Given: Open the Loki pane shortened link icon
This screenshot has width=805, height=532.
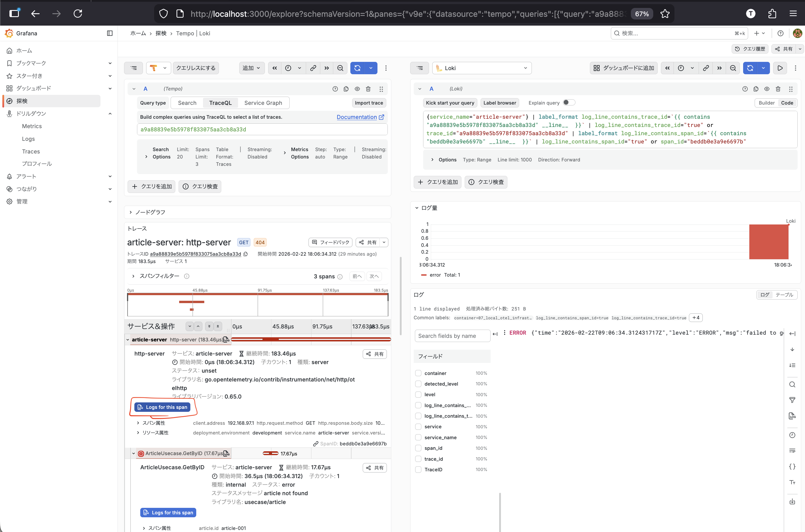Looking at the screenshot, I should 706,68.
